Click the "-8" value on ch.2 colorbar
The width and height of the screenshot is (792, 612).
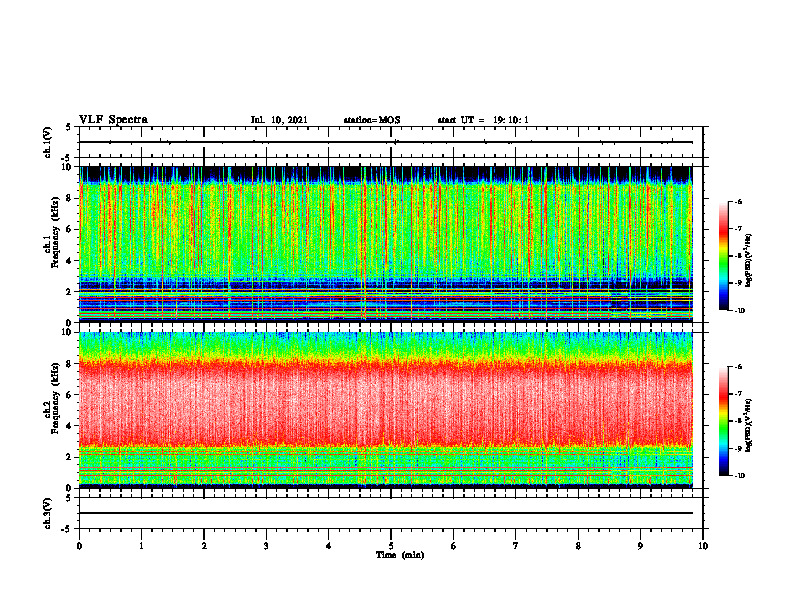pyautogui.click(x=738, y=421)
